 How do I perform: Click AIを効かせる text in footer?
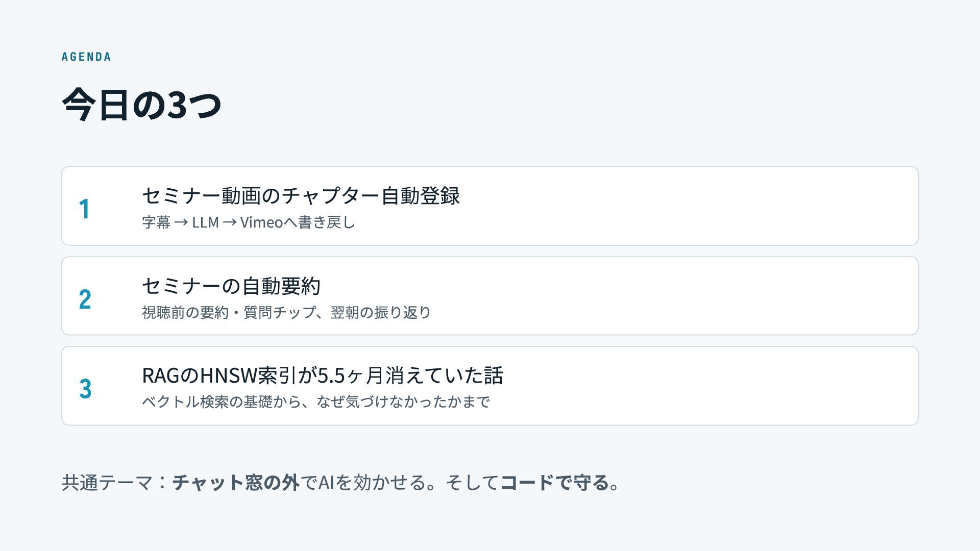373,483
